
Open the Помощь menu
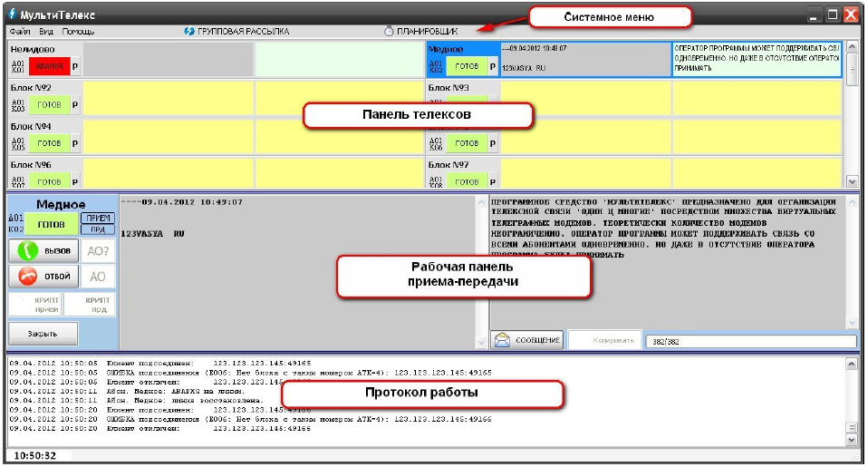[x=78, y=32]
